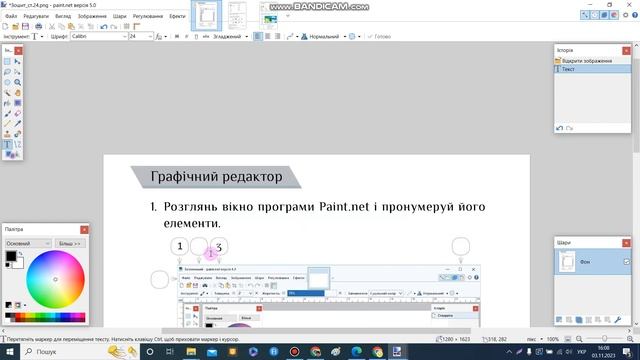Image resolution: width=640 pixels, height=360 pixels.
Task: Click the Open file folder icon
Action: pyautogui.click(x=16, y=27)
